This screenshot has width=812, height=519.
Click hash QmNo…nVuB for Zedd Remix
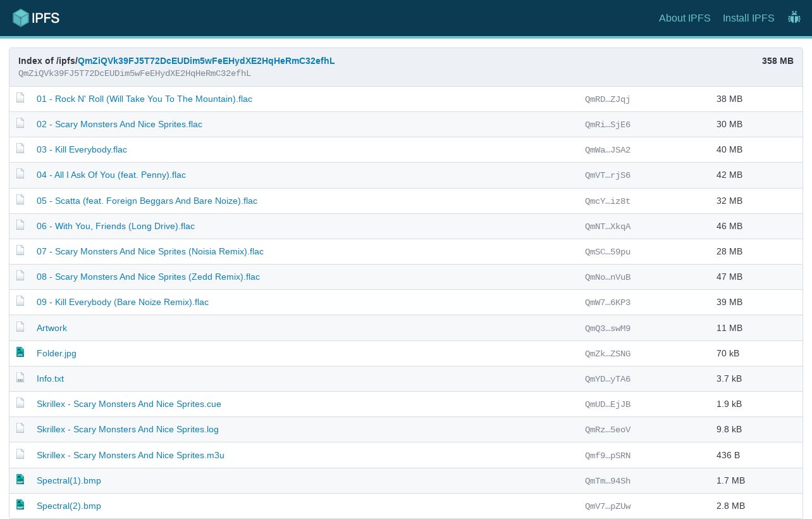(x=608, y=277)
